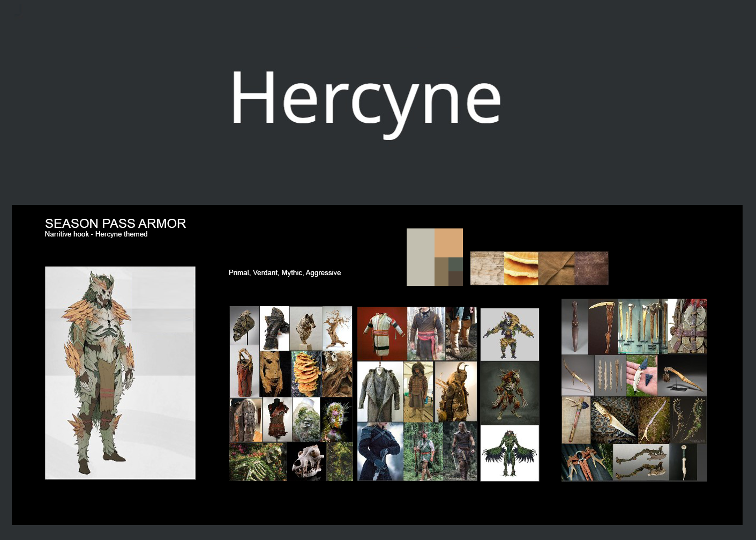Screen dimensions: 756x540
Task: Select the Hercyne title text
Action: point(366,100)
